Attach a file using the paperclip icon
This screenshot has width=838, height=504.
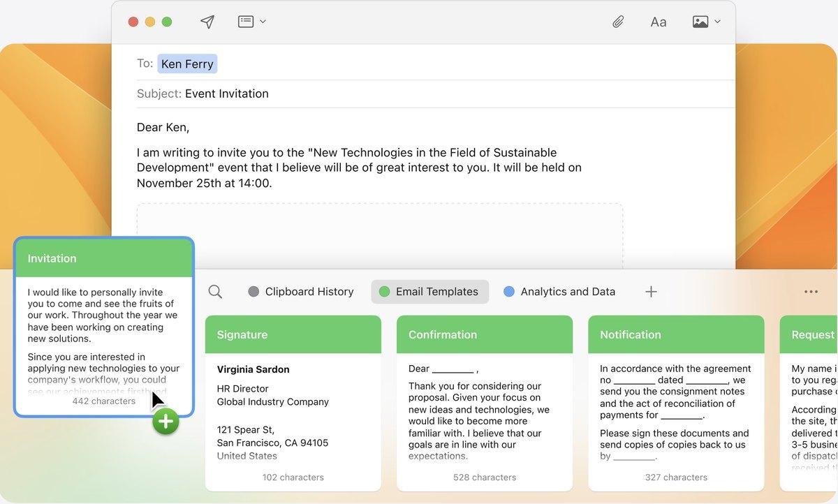coord(617,21)
